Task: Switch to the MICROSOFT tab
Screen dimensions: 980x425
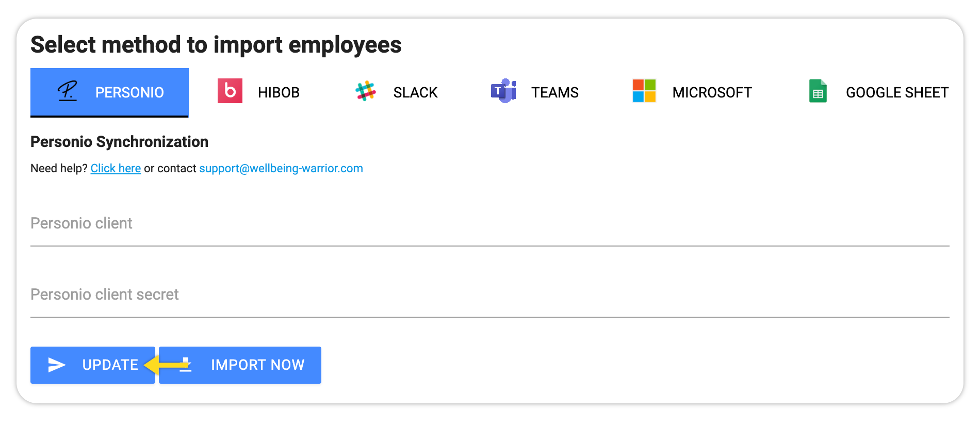Action: pyautogui.click(x=712, y=92)
